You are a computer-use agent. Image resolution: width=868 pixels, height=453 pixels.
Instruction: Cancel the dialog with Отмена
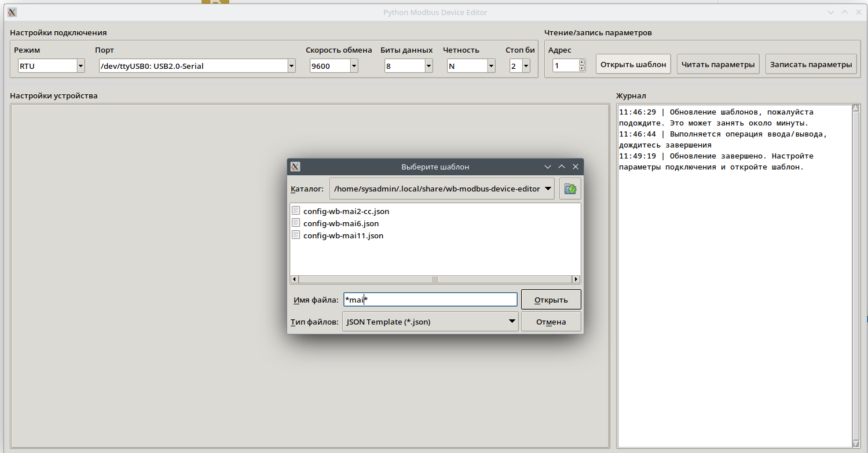click(x=551, y=322)
